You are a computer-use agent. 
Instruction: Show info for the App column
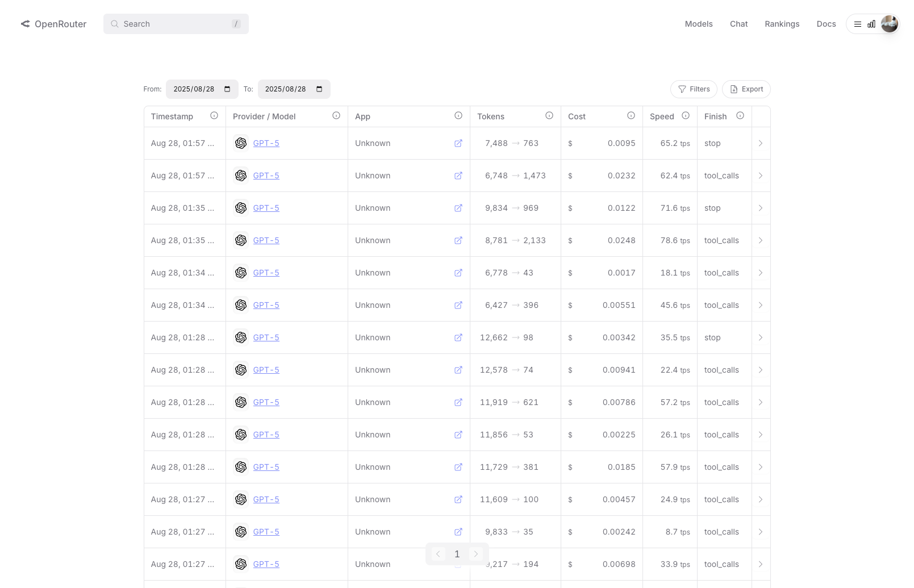pos(458,115)
